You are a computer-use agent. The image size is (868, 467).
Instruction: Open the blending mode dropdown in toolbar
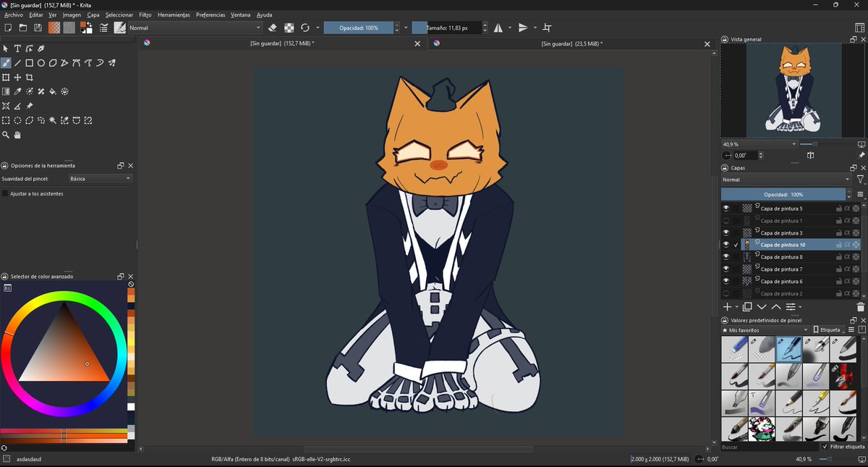click(x=195, y=28)
